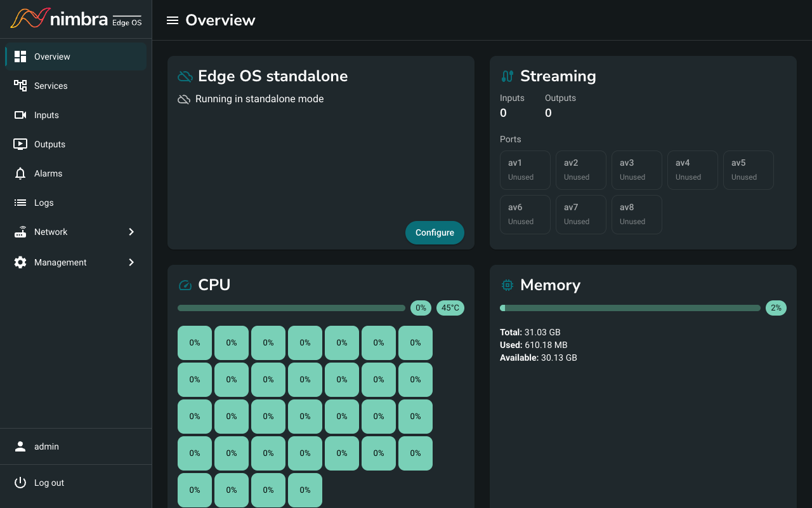
Task: Click the CPU gauge icon
Action: tap(185, 285)
